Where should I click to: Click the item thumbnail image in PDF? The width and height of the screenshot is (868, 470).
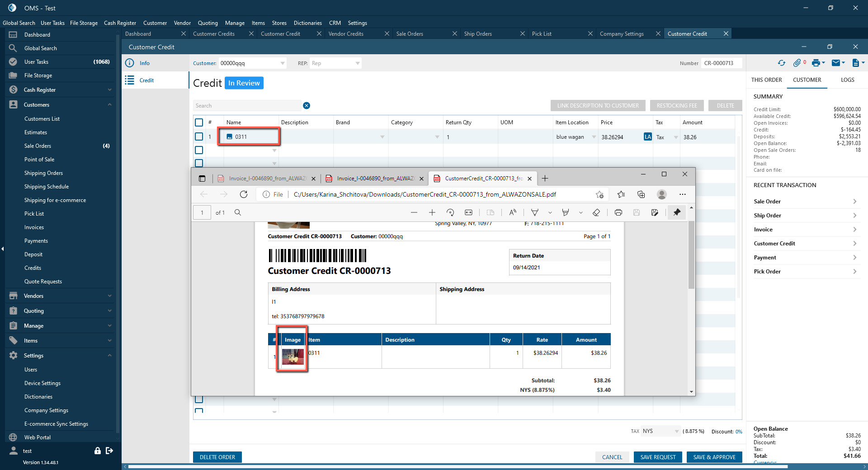click(x=292, y=357)
